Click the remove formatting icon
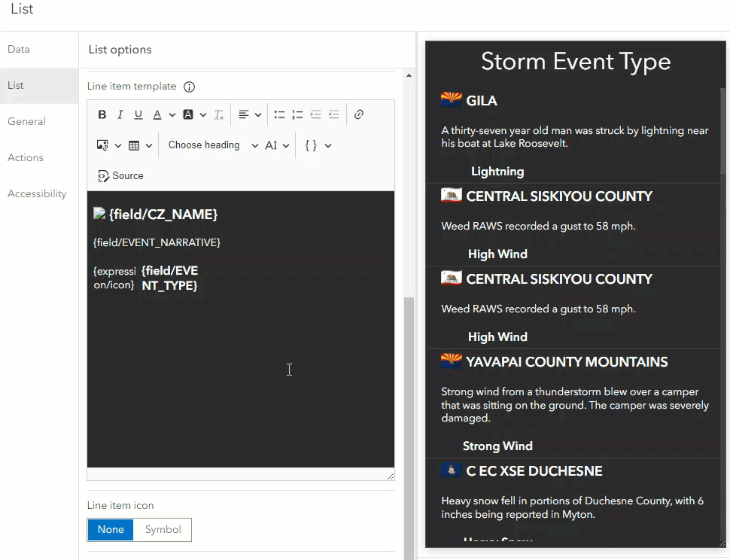The width and height of the screenshot is (730, 560). click(x=219, y=114)
